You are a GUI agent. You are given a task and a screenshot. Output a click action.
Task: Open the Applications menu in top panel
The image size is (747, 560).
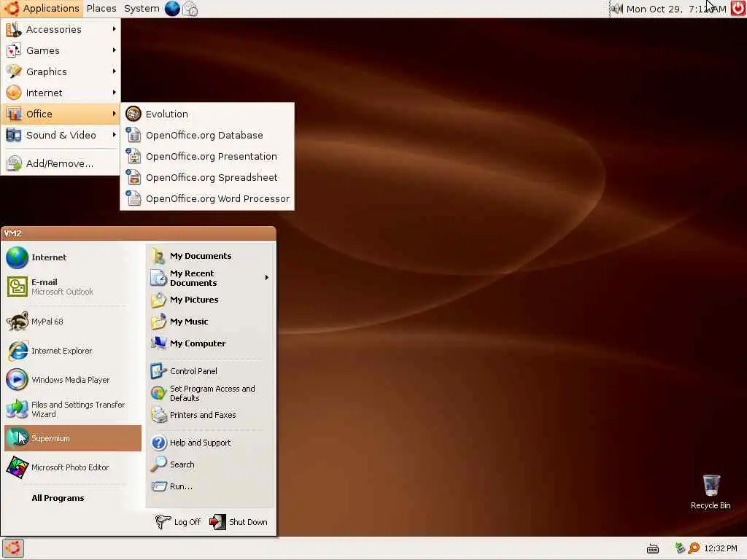point(42,9)
